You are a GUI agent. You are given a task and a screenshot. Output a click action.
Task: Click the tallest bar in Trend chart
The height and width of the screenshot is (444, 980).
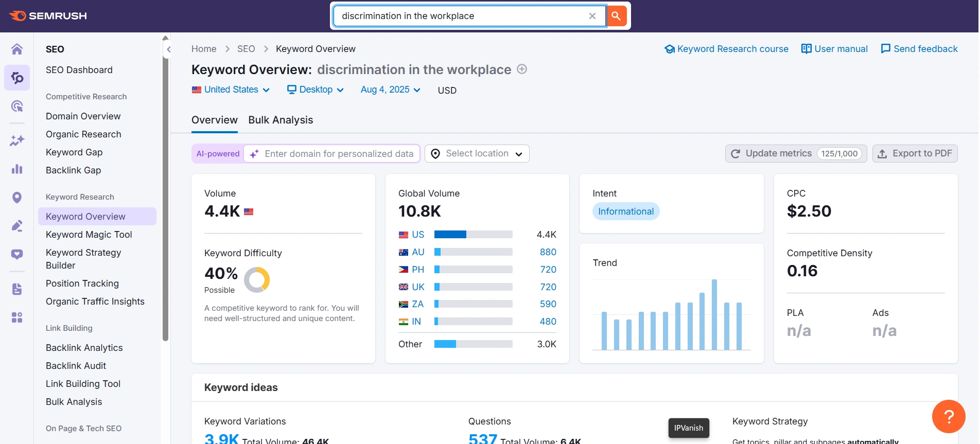(714, 315)
